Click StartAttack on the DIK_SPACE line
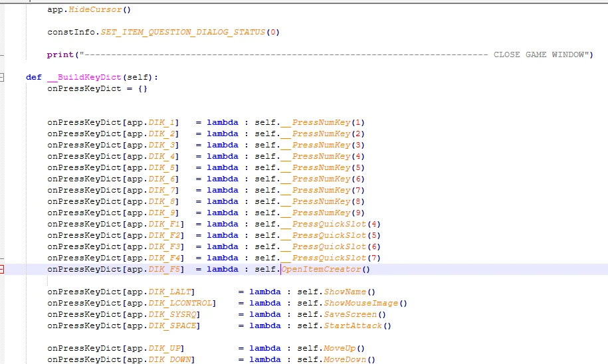 tap(354, 325)
